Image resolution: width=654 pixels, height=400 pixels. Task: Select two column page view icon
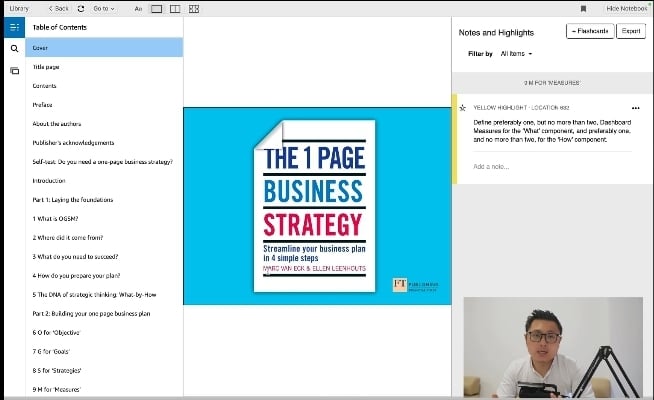pyautogui.click(x=175, y=9)
